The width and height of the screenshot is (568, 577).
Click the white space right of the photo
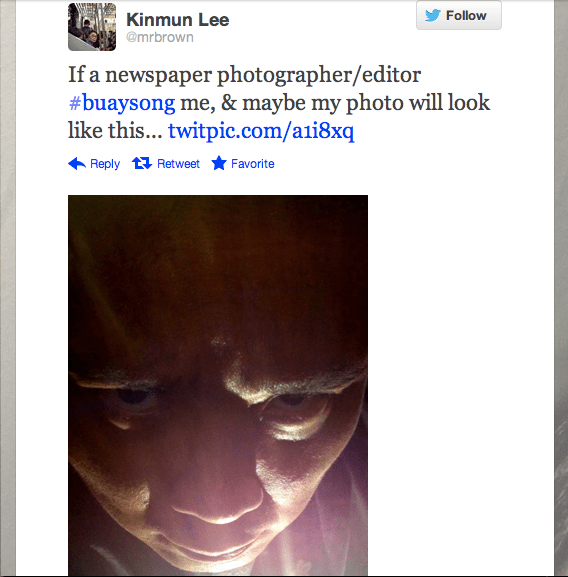pos(461,386)
